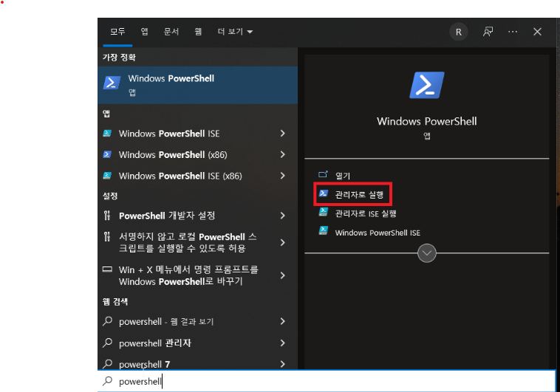Click the 열기 open icon
Viewport: 560px width, 392px height.
323,174
